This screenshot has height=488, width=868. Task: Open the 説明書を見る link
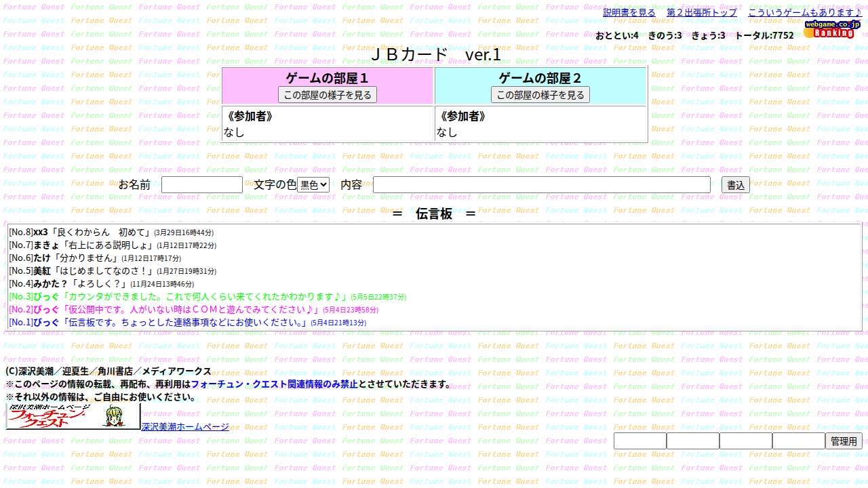[629, 12]
